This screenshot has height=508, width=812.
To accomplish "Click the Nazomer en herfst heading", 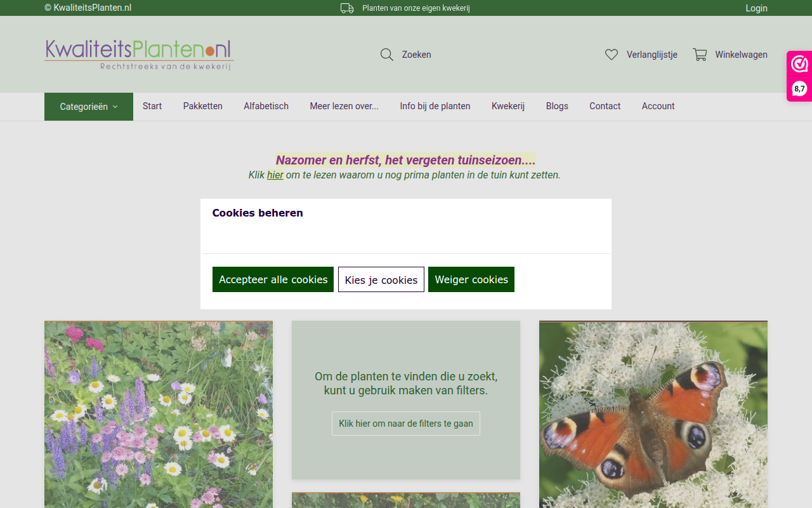I will click(x=406, y=160).
